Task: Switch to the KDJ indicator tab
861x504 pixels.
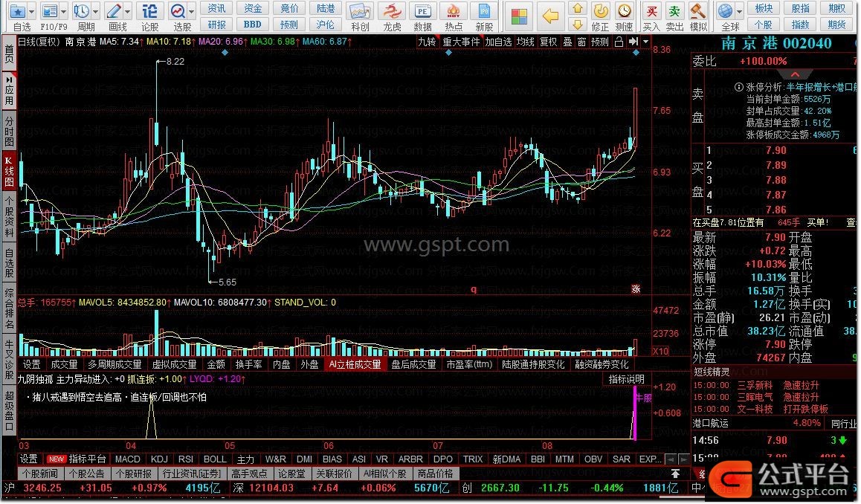Action: pyautogui.click(x=159, y=459)
